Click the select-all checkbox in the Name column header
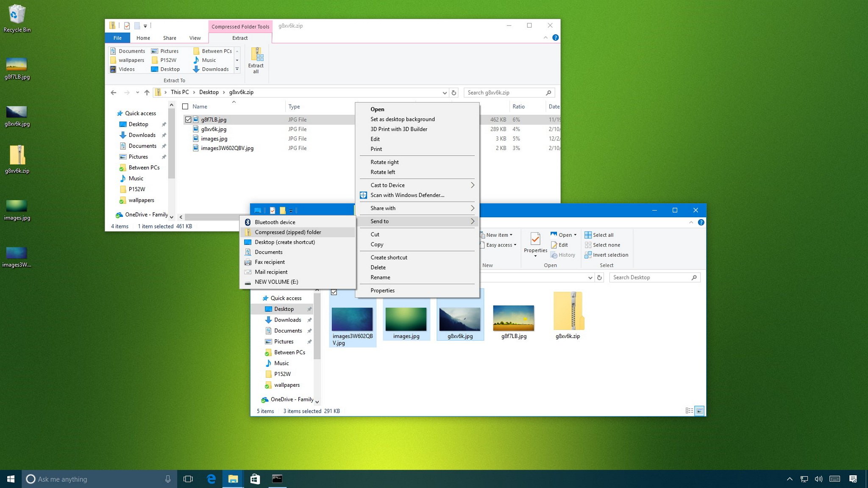The height and width of the screenshot is (488, 868). [x=185, y=106]
